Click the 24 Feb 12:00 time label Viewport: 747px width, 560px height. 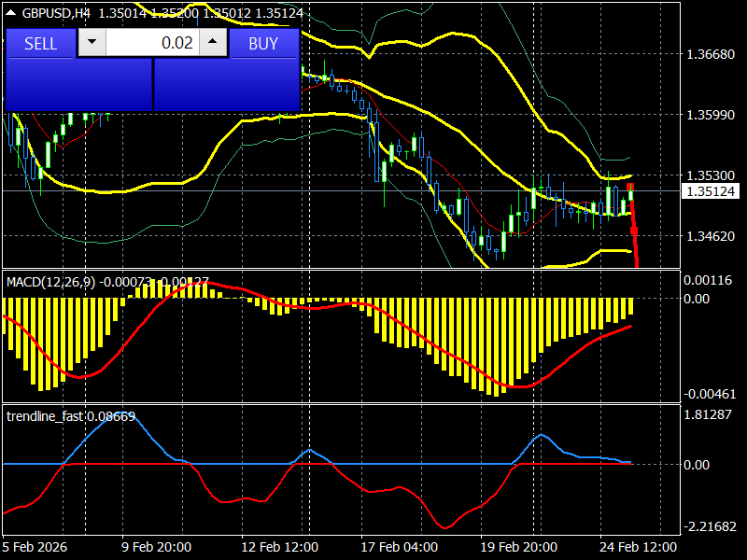click(x=639, y=547)
